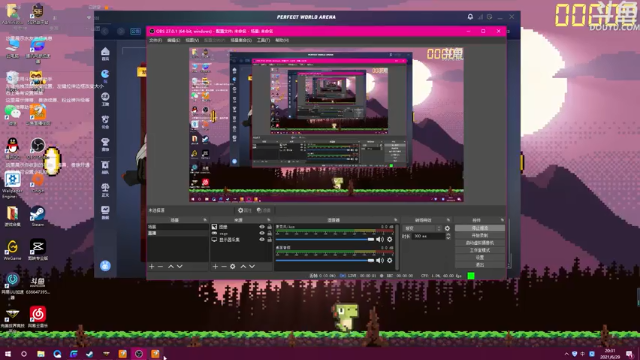Click the Stop Streaming button
640x360 pixels.
480,228
